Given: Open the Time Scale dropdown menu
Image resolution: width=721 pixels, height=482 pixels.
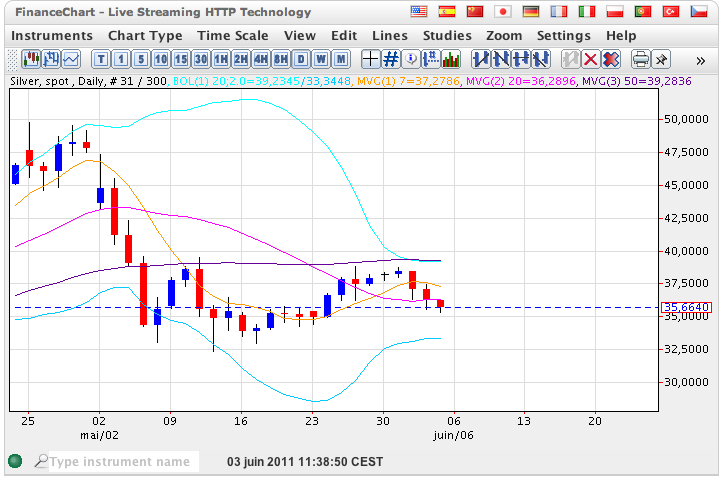Looking at the screenshot, I should 232,35.
